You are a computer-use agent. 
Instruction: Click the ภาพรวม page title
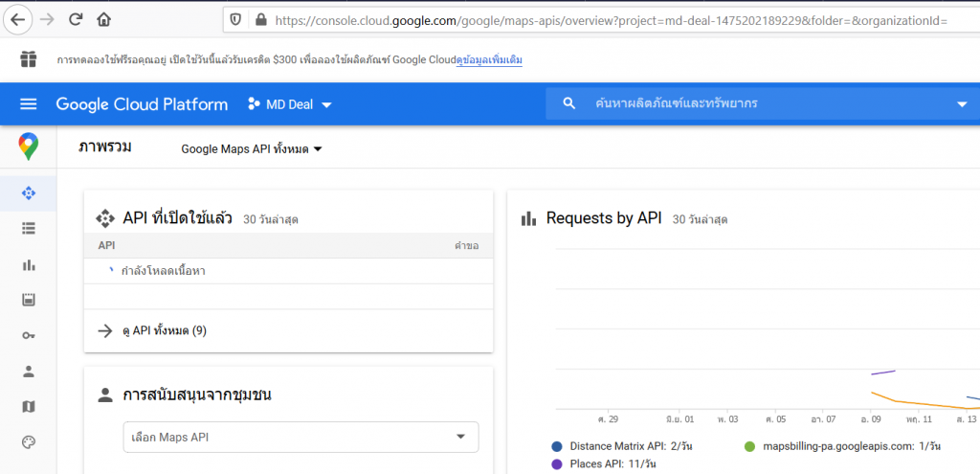click(x=105, y=147)
